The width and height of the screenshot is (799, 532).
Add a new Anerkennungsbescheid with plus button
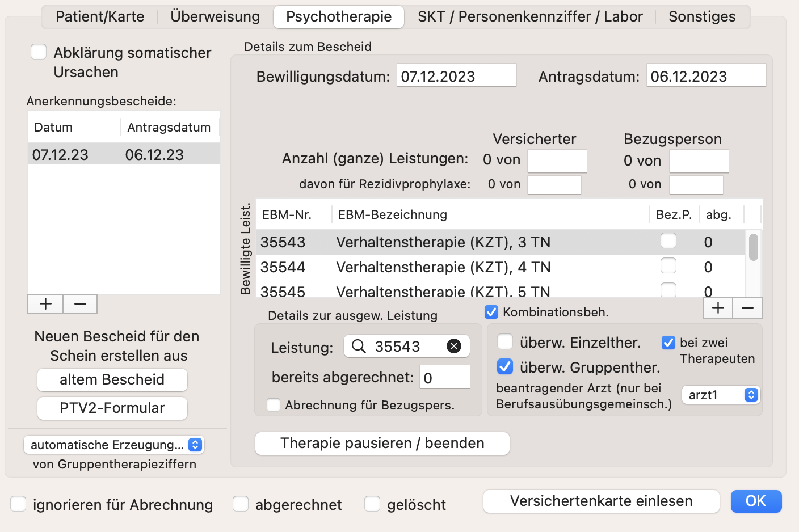coord(45,304)
